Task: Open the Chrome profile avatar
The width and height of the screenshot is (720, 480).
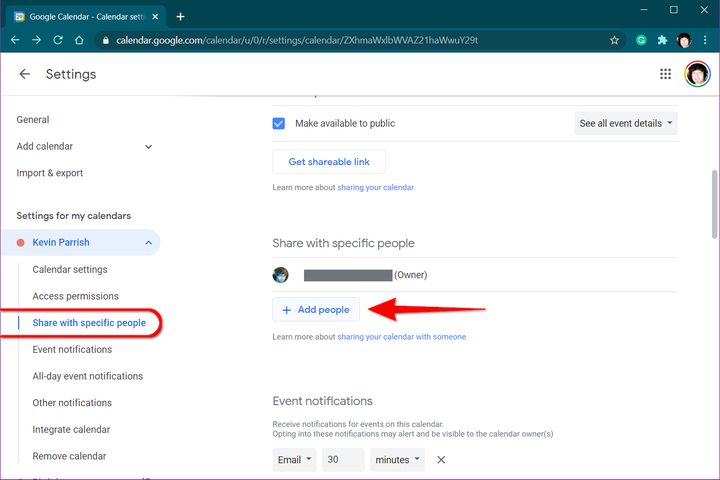Action: point(684,40)
